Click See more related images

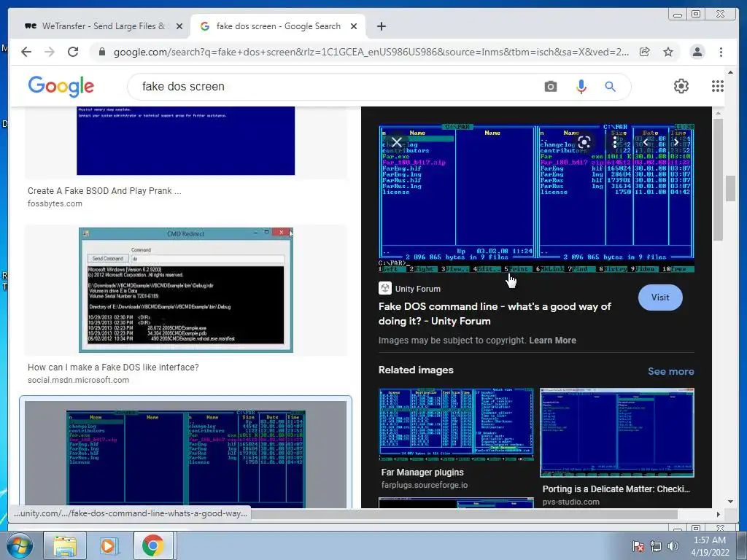coord(671,371)
